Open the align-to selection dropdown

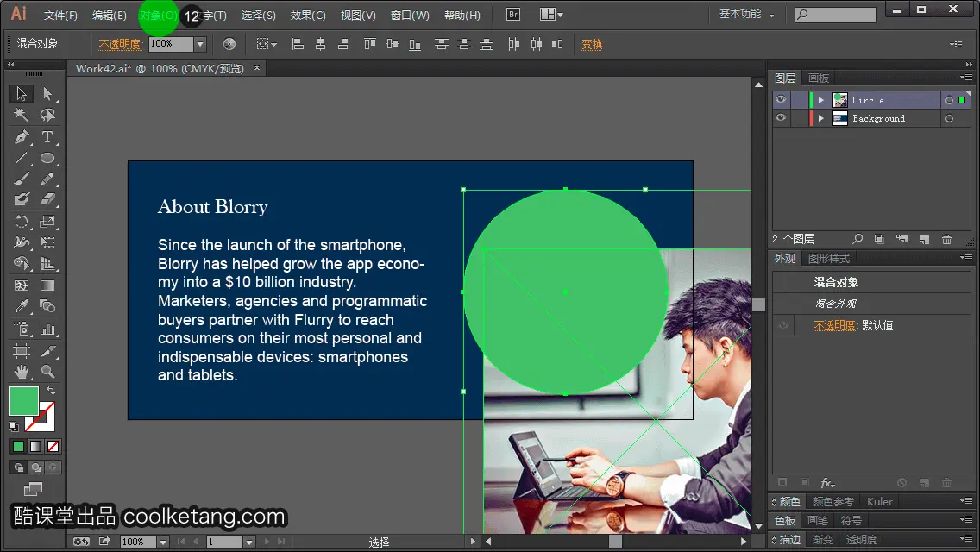pos(267,44)
